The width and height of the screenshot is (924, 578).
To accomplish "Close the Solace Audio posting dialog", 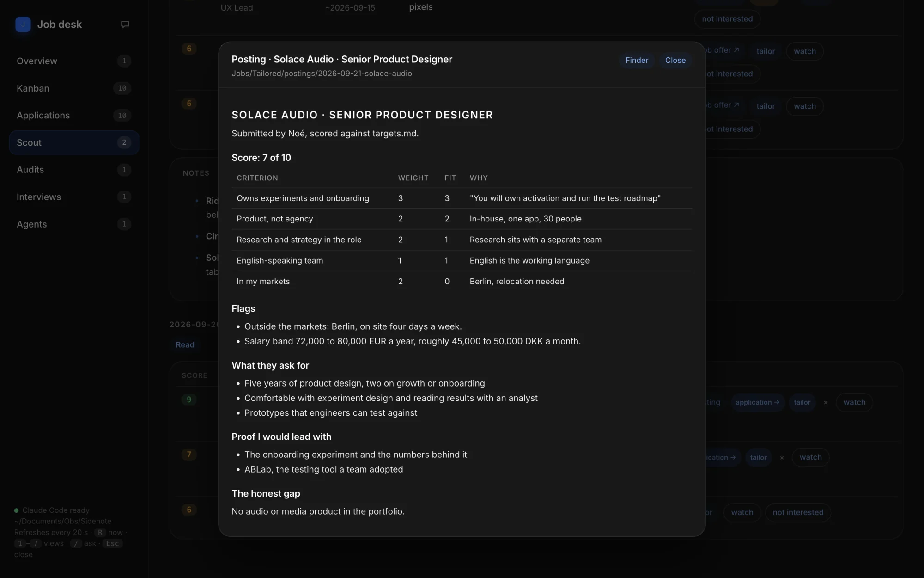I will point(675,61).
